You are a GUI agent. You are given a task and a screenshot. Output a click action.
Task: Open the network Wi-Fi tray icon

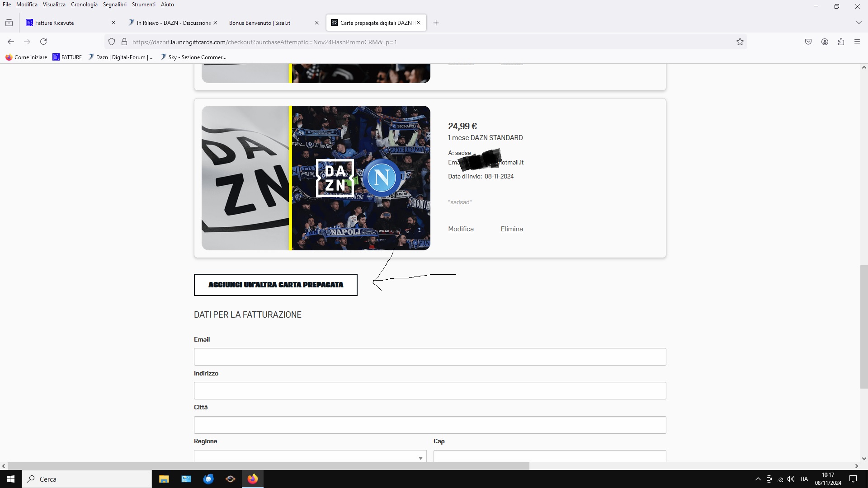(x=780, y=479)
